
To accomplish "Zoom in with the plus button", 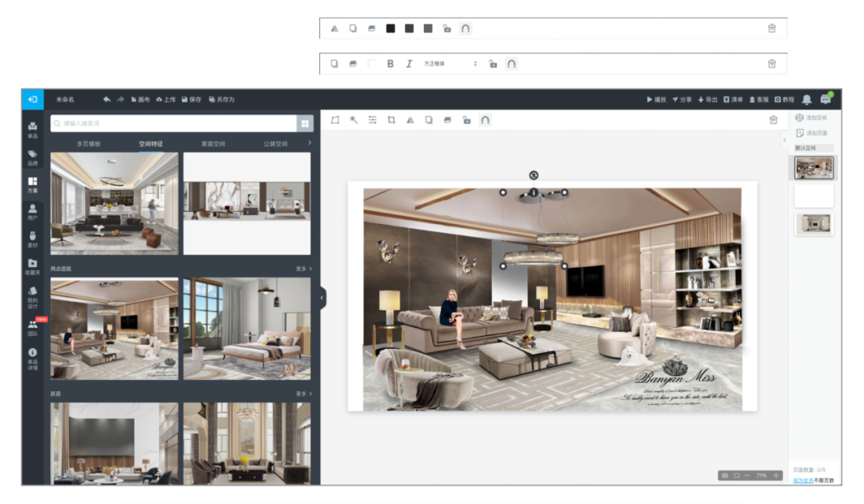I will pos(776,475).
